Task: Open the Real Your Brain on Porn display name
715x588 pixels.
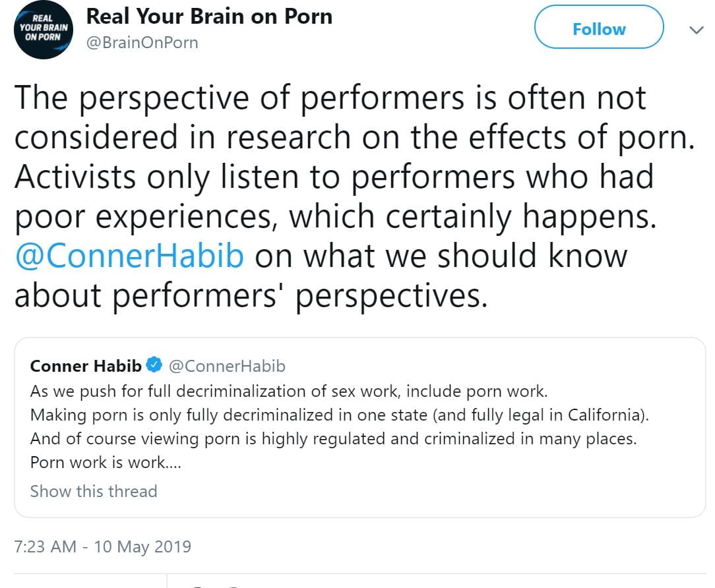Action: 210,16
